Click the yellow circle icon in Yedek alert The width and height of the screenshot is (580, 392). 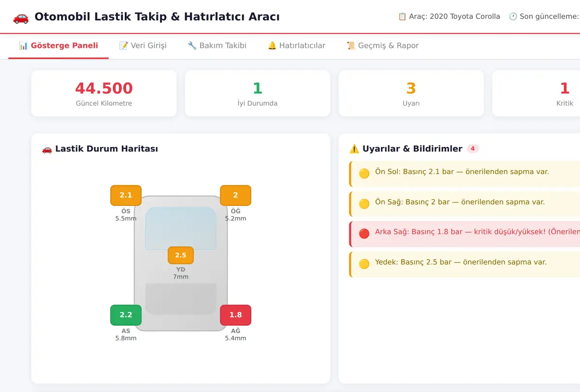364,264
